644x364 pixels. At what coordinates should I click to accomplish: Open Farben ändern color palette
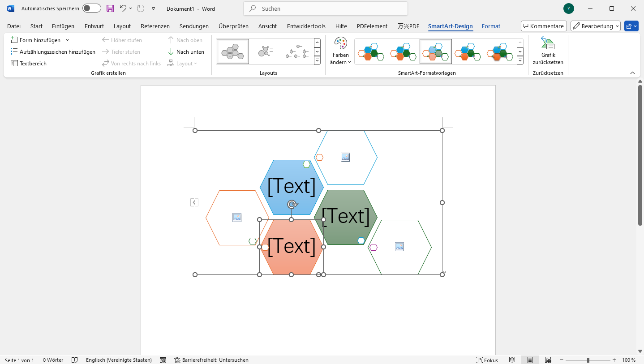(x=341, y=51)
